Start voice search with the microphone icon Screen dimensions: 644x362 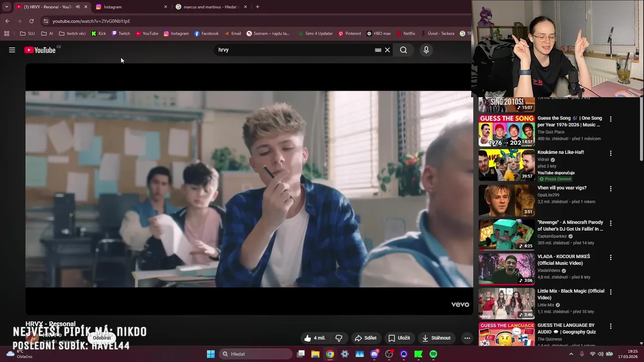click(426, 50)
